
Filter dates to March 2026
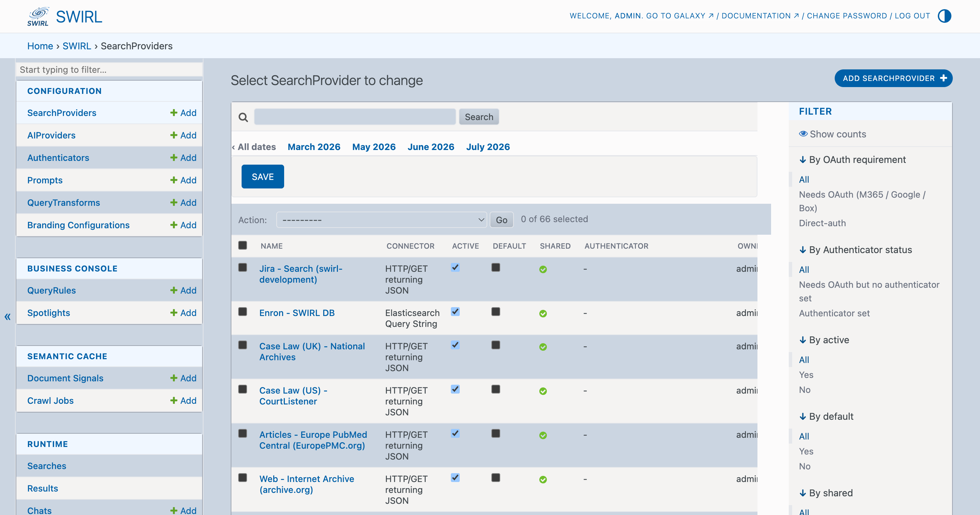tap(314, 147)
